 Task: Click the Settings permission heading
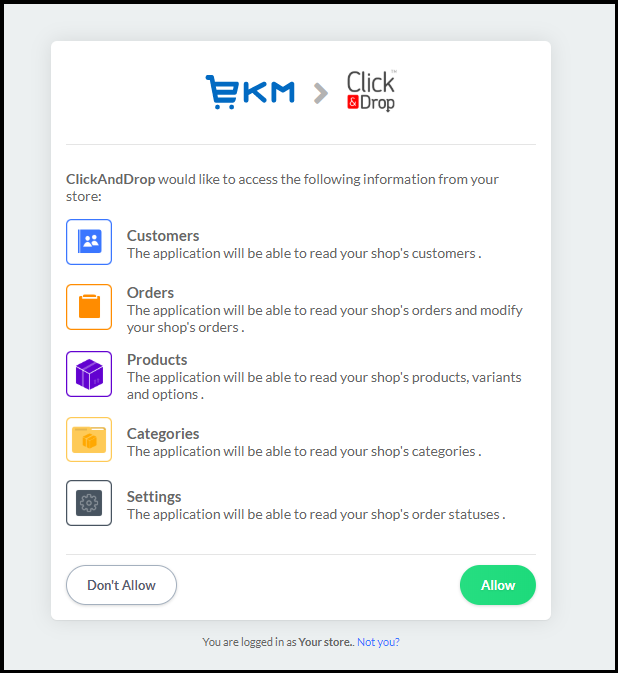pos(154,497)
